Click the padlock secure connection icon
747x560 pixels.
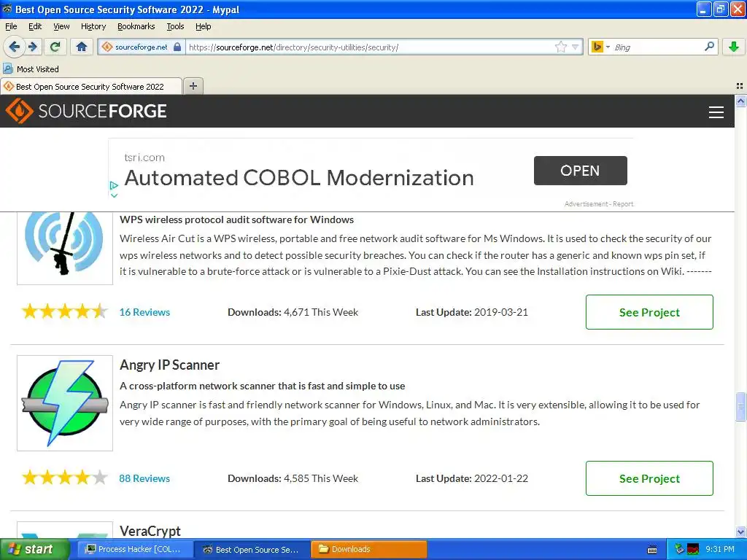pyautogui.click(x=177, y=47)
